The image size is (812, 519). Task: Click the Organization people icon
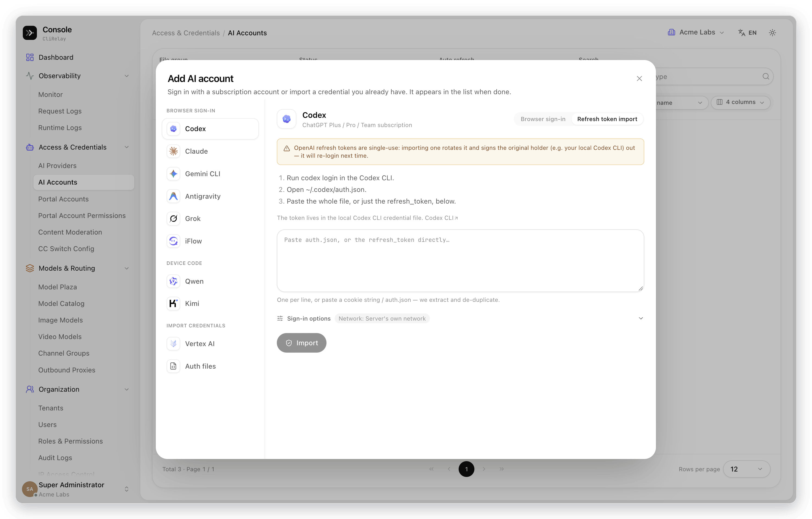coord(30,389)
